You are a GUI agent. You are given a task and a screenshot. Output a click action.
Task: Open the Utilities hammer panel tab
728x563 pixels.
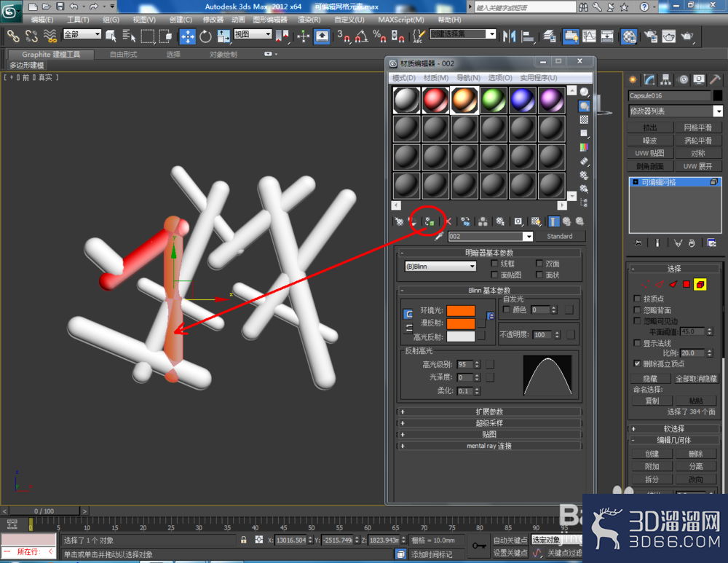pos(716,80)
